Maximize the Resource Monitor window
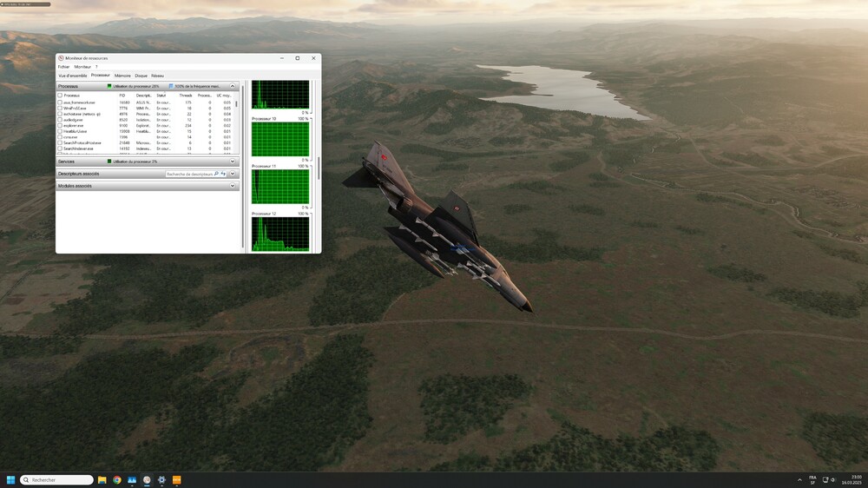This screenshot has width=868, height=488. click(x=297, y=58)
